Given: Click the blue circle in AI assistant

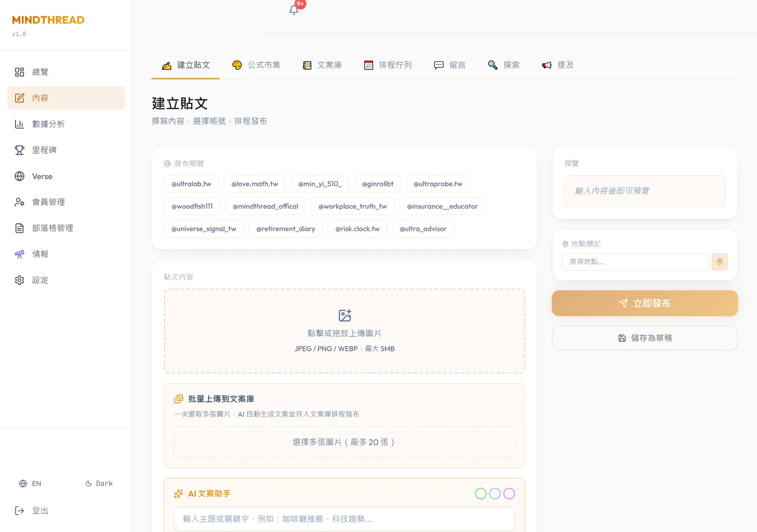Looking at the screenshot, I should pyautogui.click(x=495, y=494).
